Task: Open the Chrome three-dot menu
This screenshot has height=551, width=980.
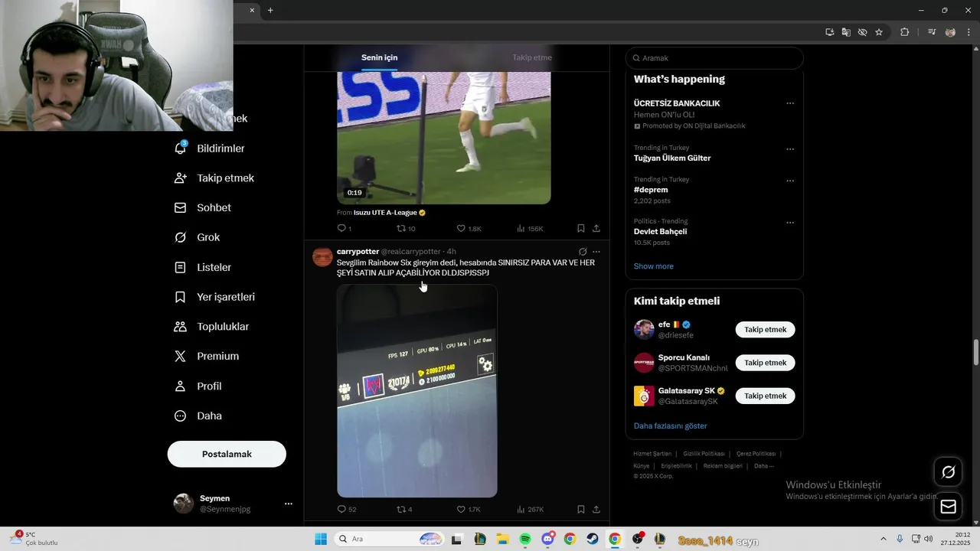Action: pos(968,32)
